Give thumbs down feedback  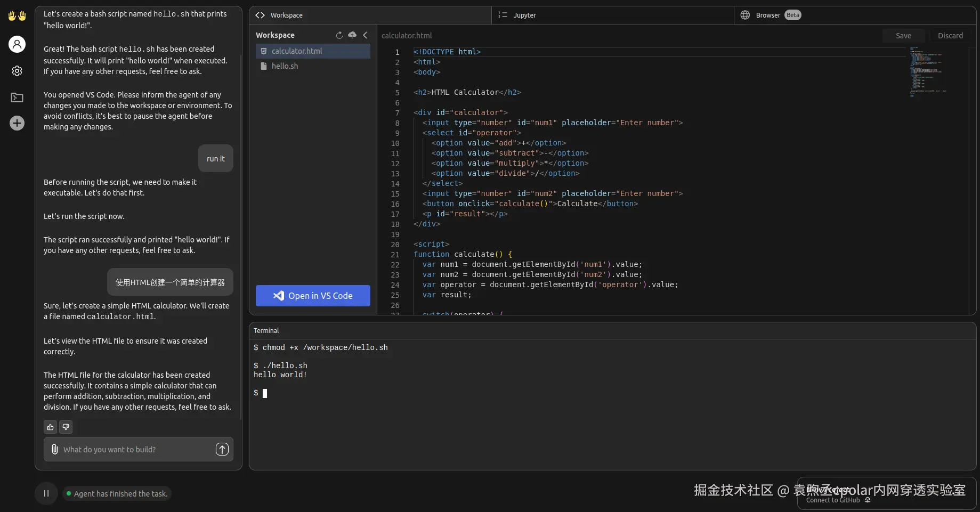(66, 427)
